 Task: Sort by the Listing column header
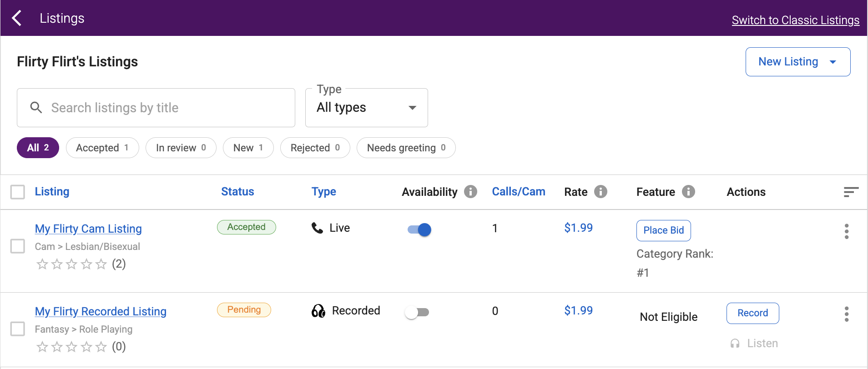52,192
